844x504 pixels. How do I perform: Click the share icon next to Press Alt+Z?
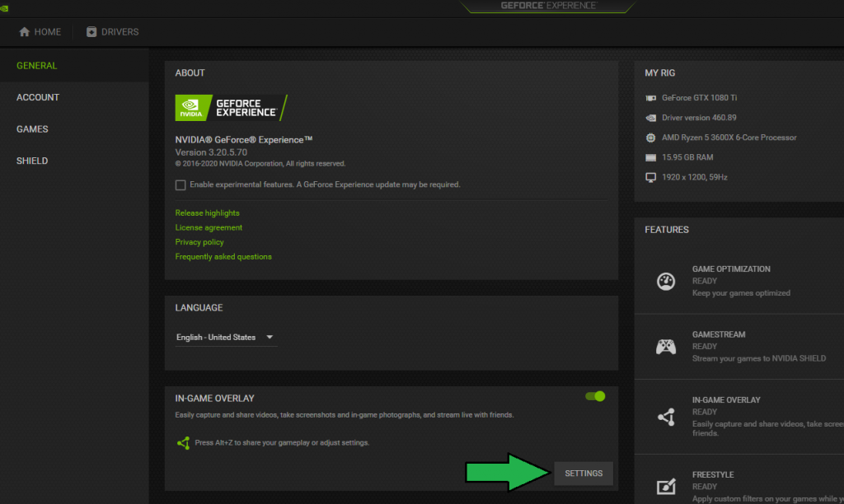pyautogui.click(x=183, y=443)
